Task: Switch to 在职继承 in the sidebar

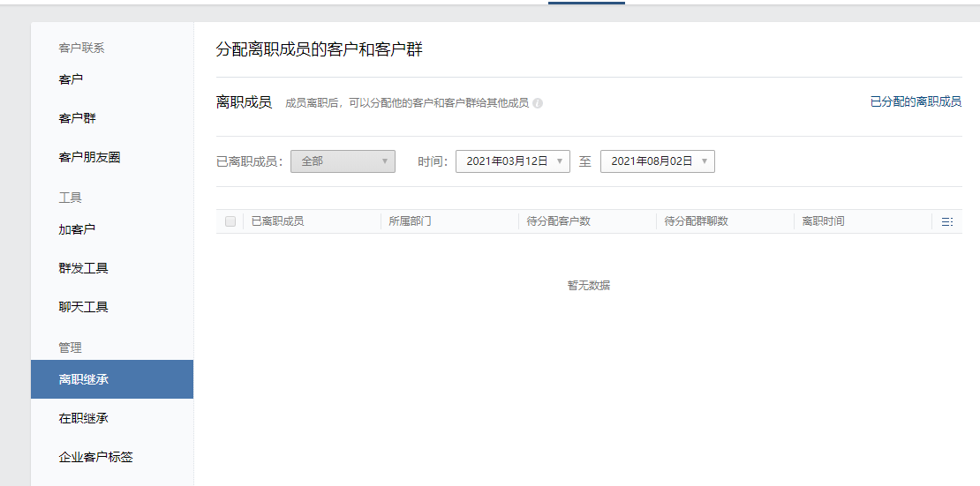Action: [83, 418]
